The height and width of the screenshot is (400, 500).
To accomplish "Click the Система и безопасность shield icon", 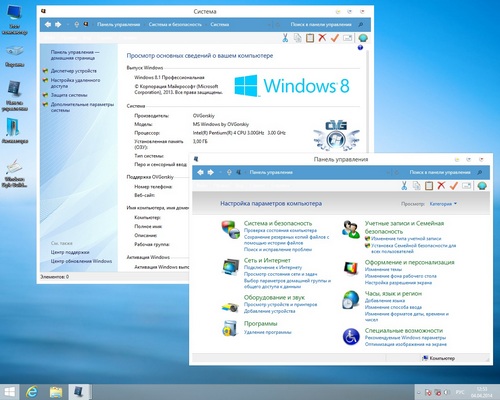I will click(230, 230).
